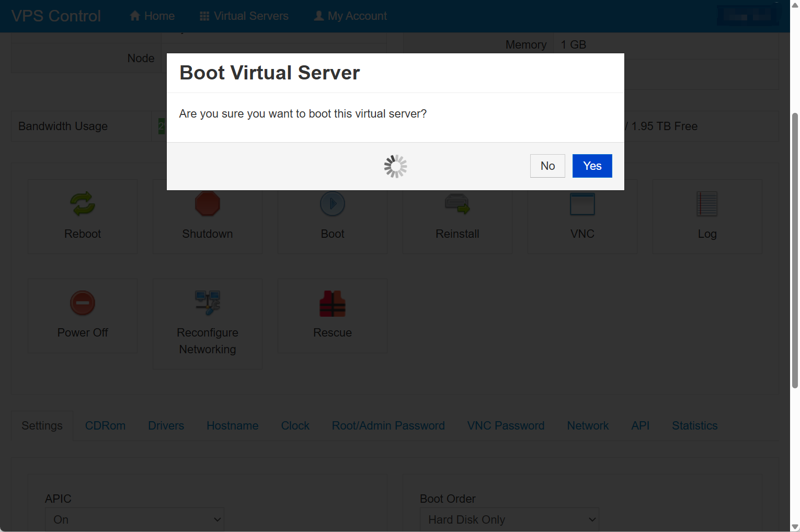Cancel boot by clicking No
Image resolution: width=800 pixels, height=532 pixels.
[547, 166]
